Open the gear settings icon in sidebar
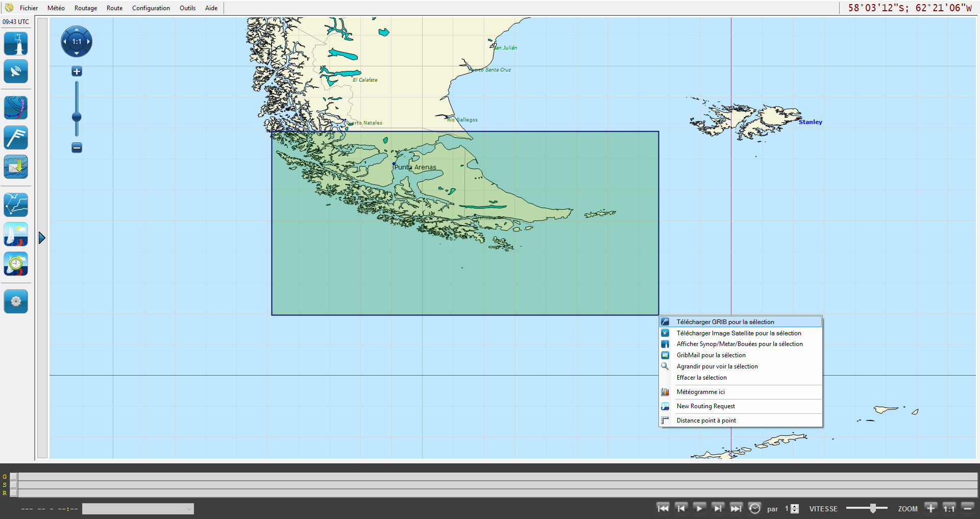This screenshot has height=519, width=980. (16, 301)
